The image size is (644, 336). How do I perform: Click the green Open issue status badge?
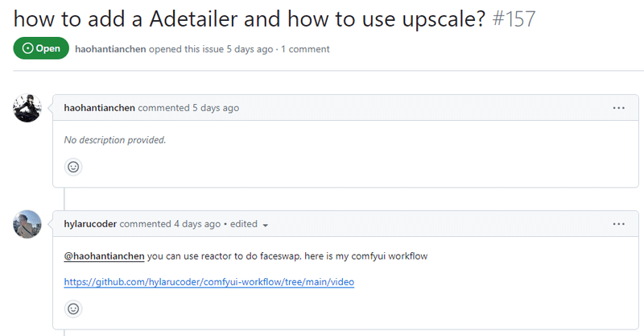[x=40, y=48]
